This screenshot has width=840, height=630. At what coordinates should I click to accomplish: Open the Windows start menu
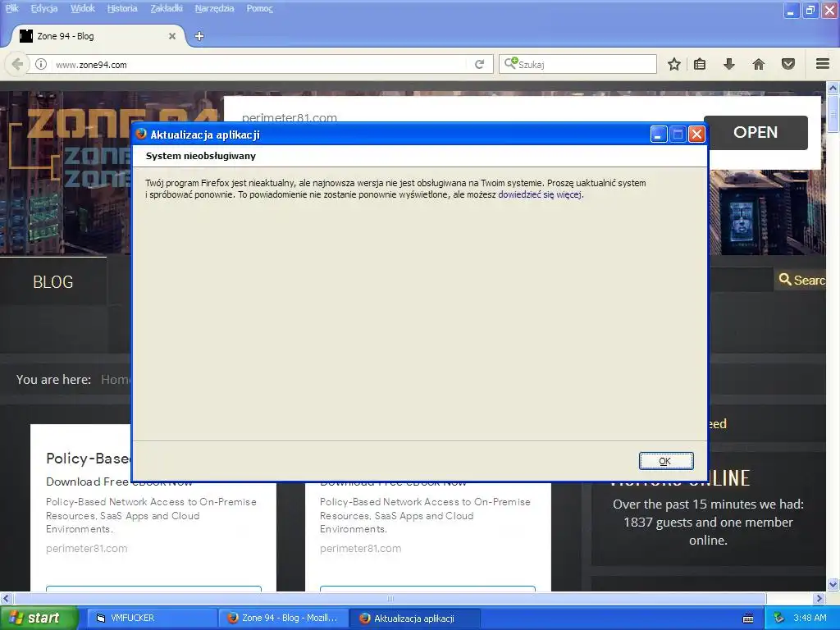click(x=39, y=618)
